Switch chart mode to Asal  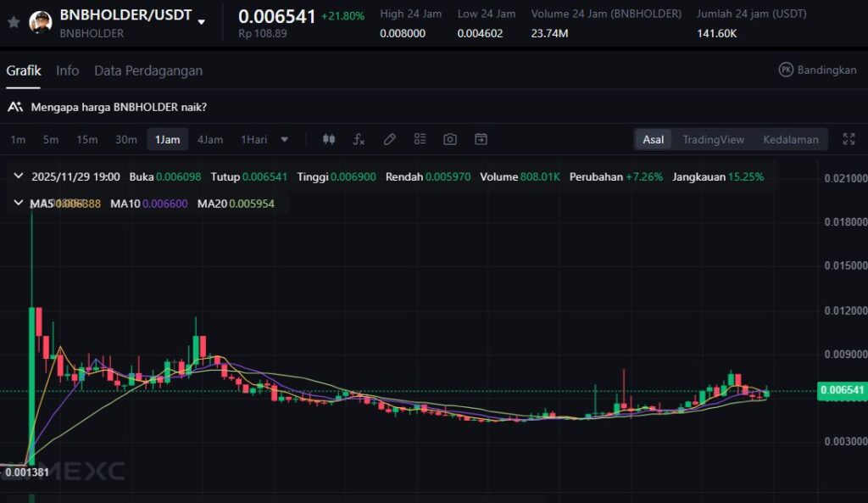pos(653,139)
